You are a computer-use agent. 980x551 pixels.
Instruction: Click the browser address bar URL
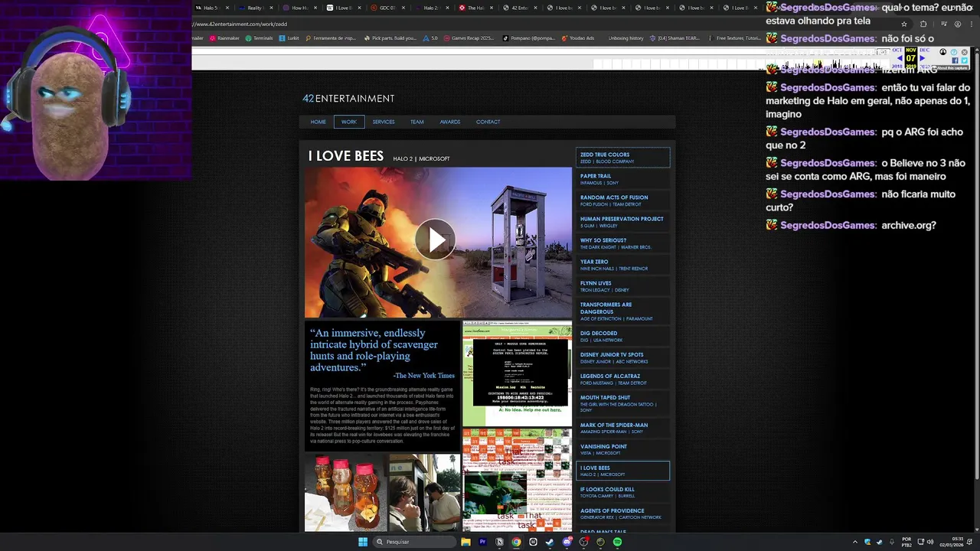coord(240,24)
